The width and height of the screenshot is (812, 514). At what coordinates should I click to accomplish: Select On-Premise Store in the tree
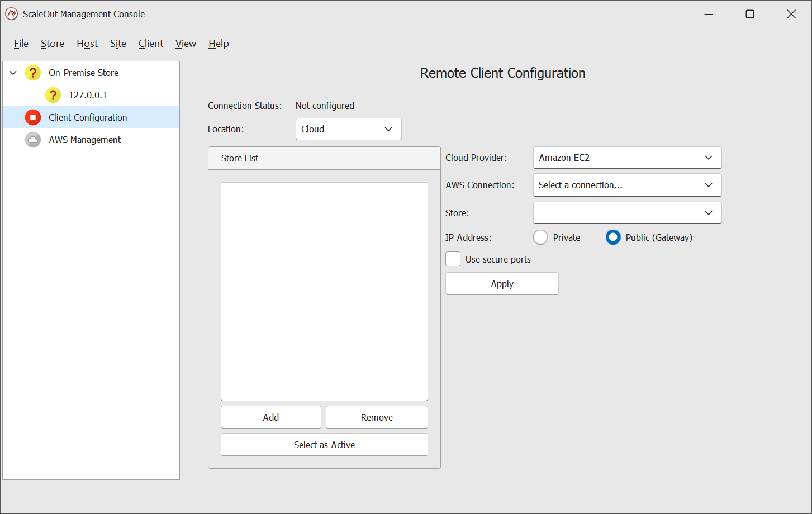coord(83,73)
